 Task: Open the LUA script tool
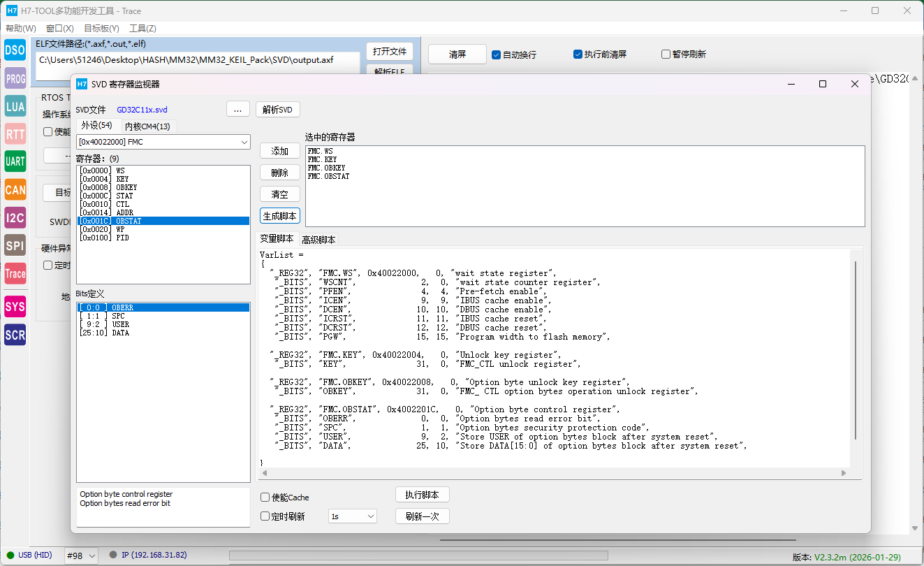tap(15, 107)
